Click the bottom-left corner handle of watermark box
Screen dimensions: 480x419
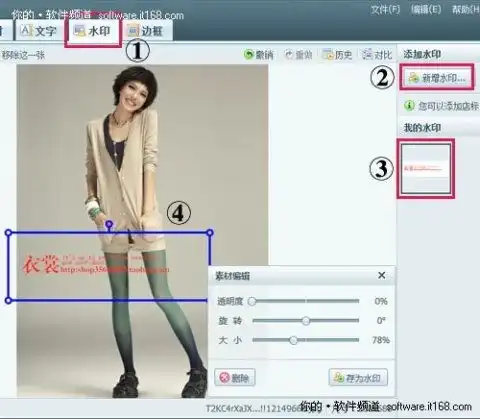pos(9,300)
